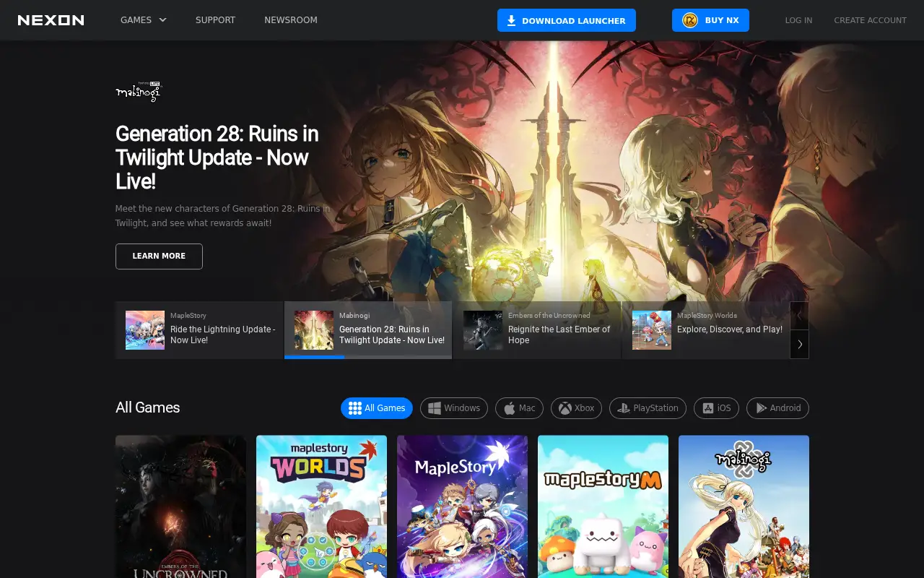924x578 pixels.
Task: Open the MapleStory M game card
Action: 603,506
